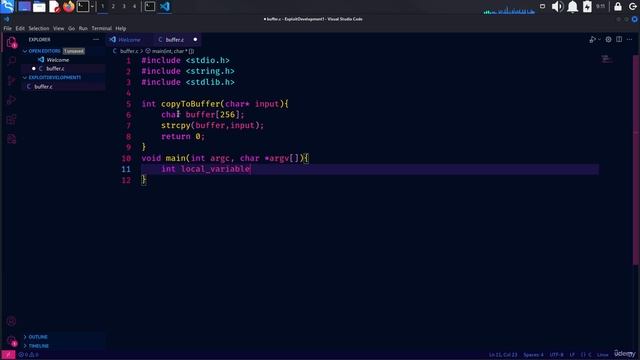Open the Kali applications menu

point(7,7)
